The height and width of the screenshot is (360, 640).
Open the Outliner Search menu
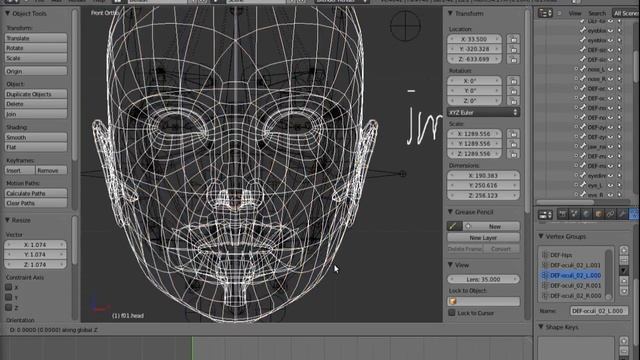[x=597, y=13]
